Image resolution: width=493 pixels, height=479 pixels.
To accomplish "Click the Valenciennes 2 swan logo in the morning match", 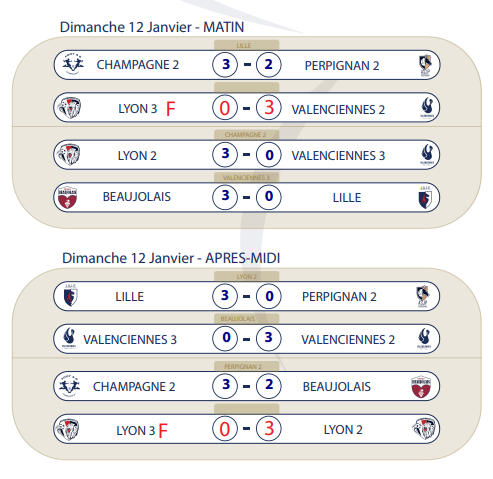I will (427, 107).
